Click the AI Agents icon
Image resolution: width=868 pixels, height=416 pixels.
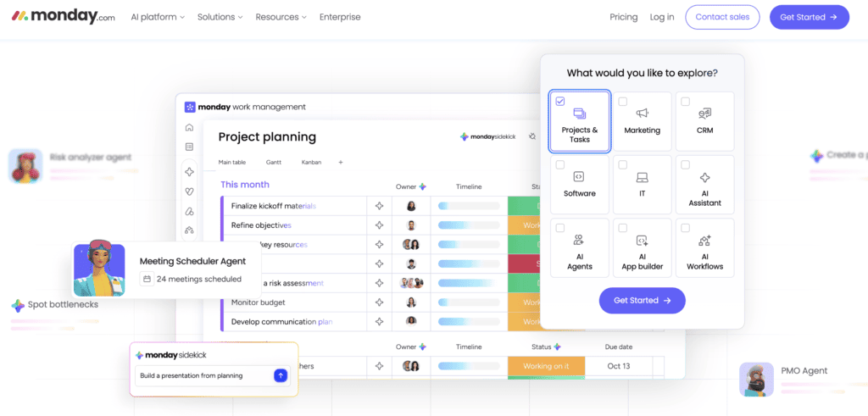[x=579, y=240]
